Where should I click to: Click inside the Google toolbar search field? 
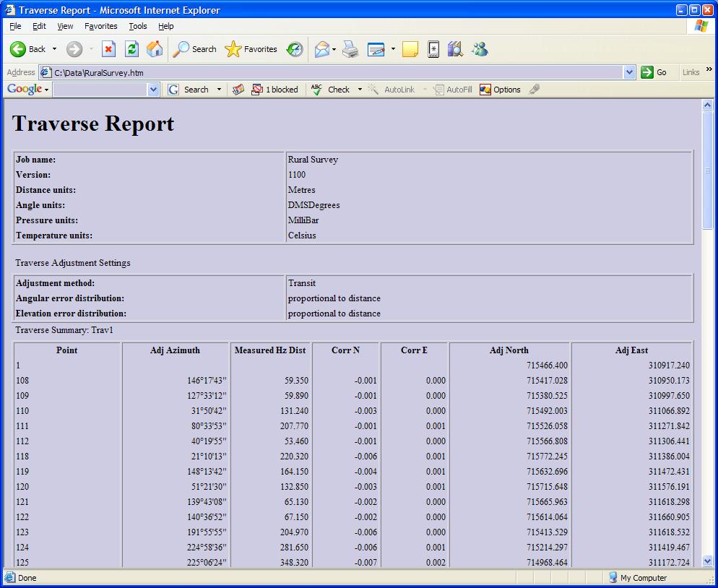[100, 90]
